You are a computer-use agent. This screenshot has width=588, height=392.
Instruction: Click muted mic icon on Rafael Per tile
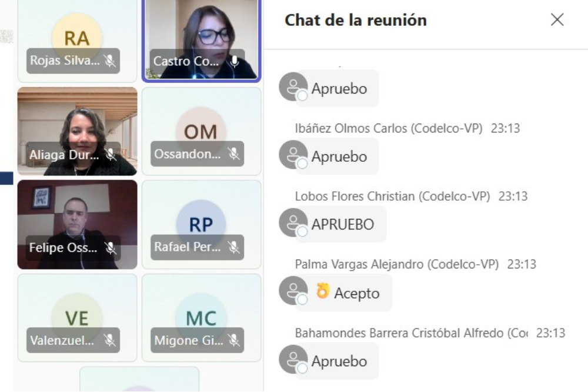point(233,247)
